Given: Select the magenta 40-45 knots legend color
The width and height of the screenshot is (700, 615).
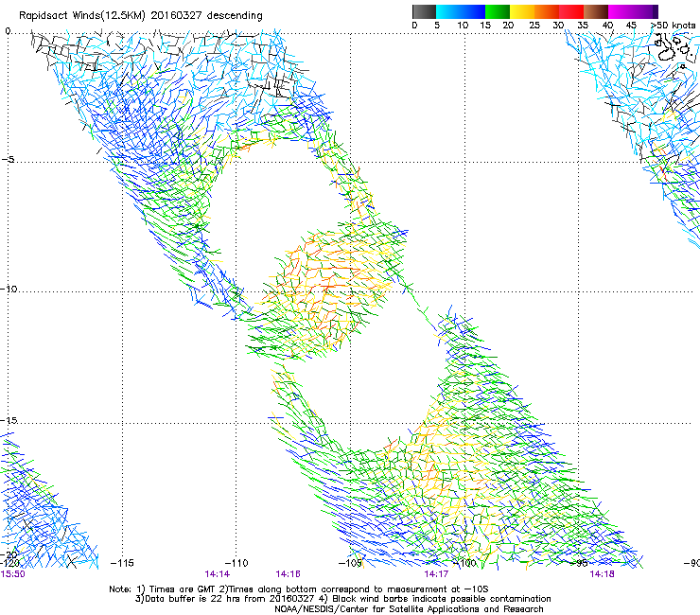Looking at the screenshot, I should coord(621,11).
